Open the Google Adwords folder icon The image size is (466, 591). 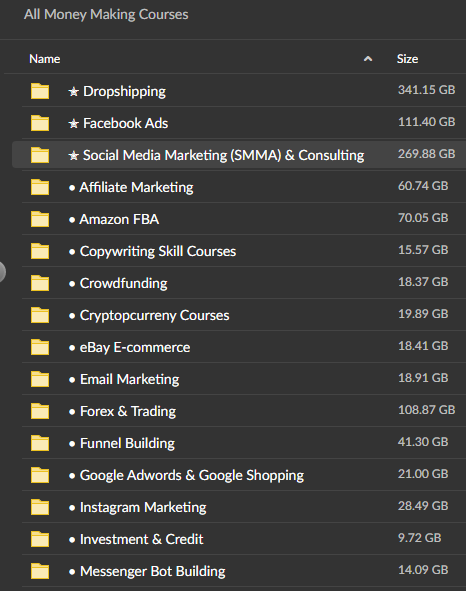click(40, 475)
